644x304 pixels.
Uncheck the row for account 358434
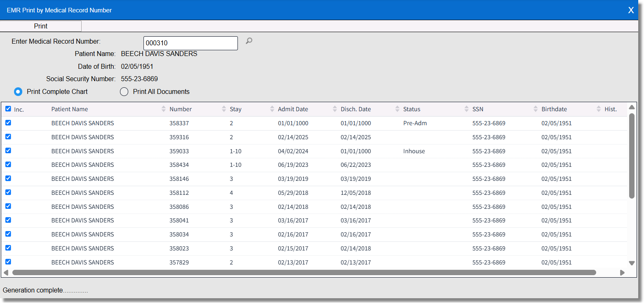point(8,164)
